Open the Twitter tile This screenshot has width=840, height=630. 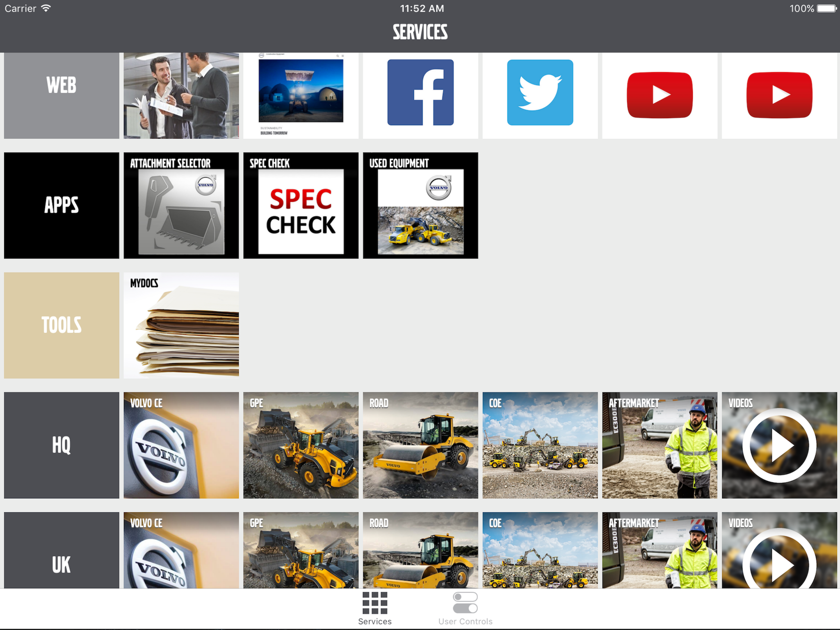pos(540,96)
